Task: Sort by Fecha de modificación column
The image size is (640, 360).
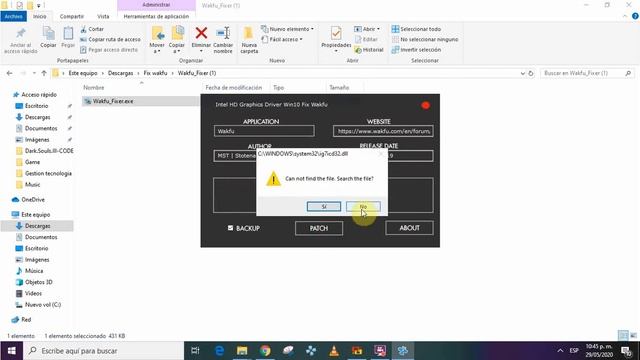Action: pos(233,88)
